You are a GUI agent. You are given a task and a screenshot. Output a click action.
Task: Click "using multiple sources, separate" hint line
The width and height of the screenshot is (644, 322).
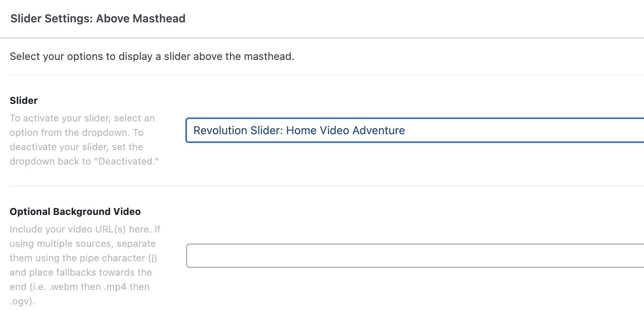[83, 244]
